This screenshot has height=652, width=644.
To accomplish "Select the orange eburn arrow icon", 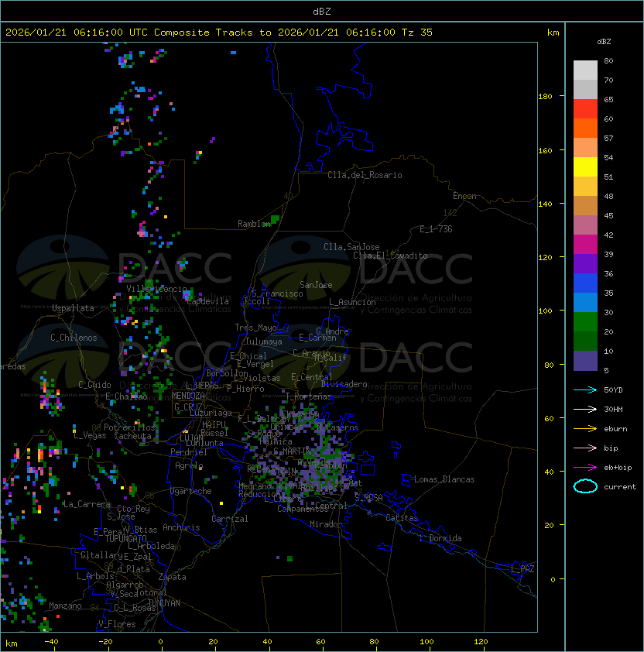I will click(x=585, y=428).
